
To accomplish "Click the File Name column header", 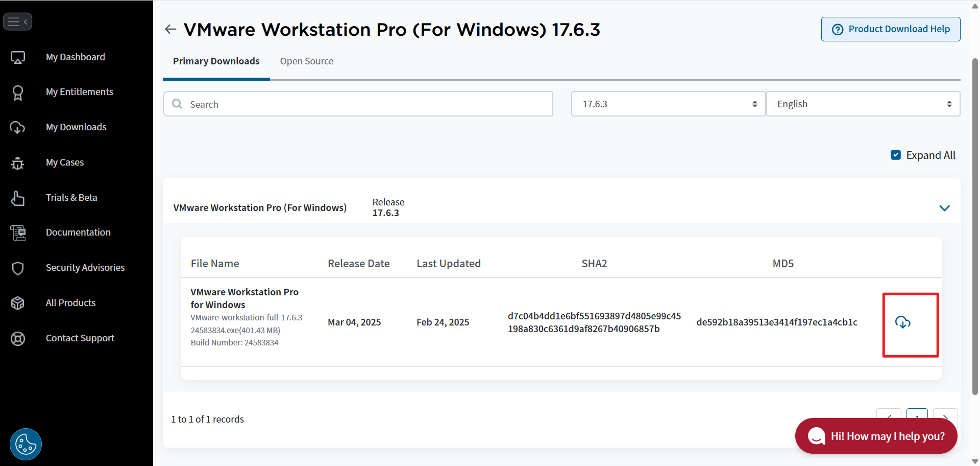I will (215, 264).
